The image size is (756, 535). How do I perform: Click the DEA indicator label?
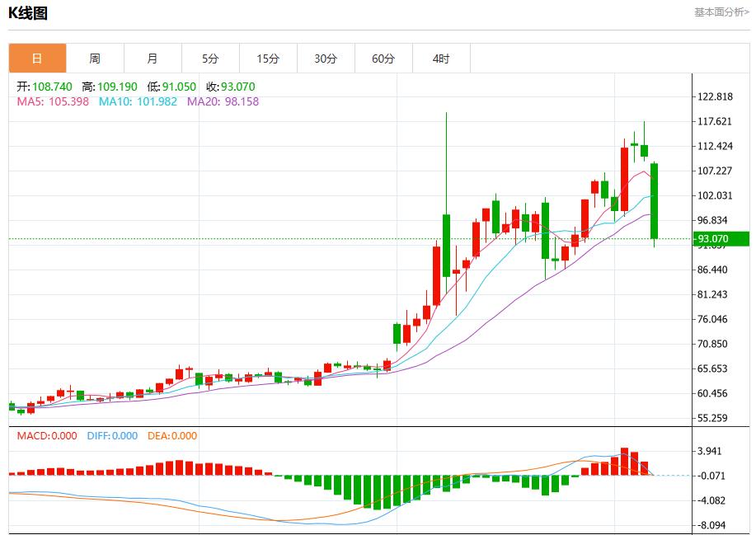[172, 436]
